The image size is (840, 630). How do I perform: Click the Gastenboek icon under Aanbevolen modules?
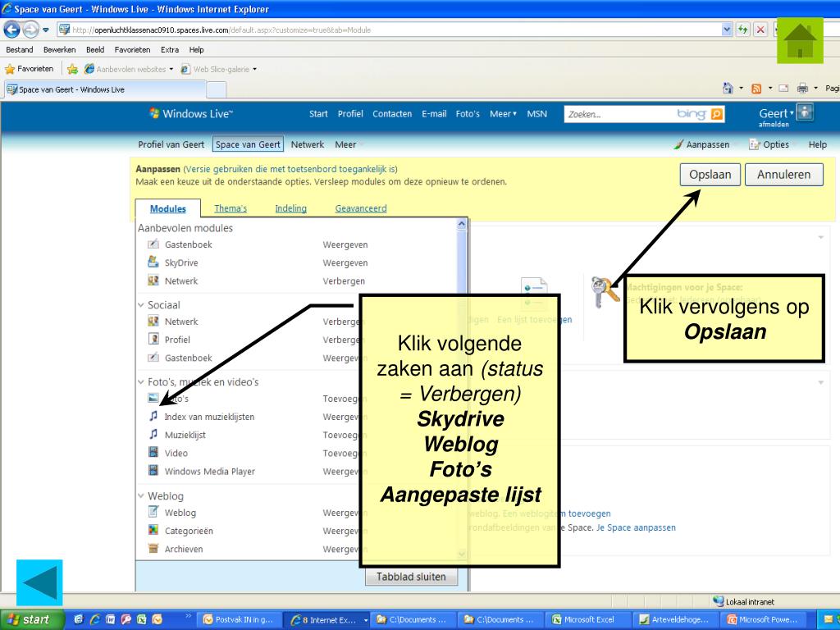(153, 244)
